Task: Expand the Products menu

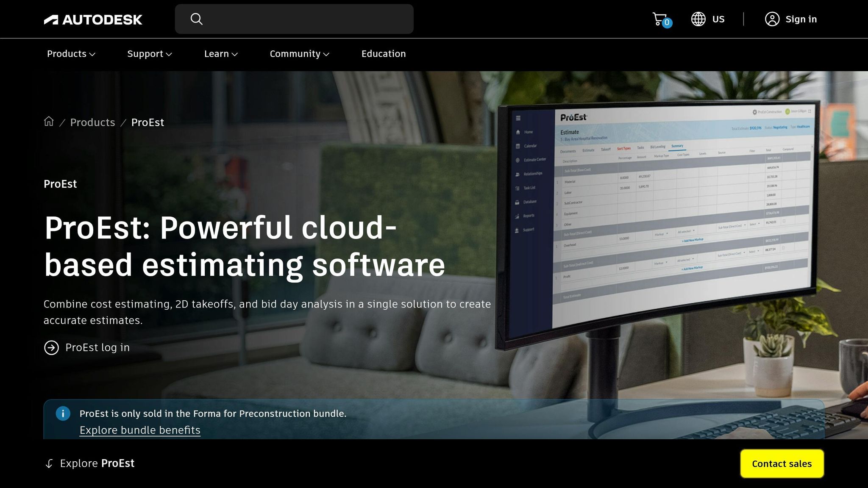Action: 71,54
